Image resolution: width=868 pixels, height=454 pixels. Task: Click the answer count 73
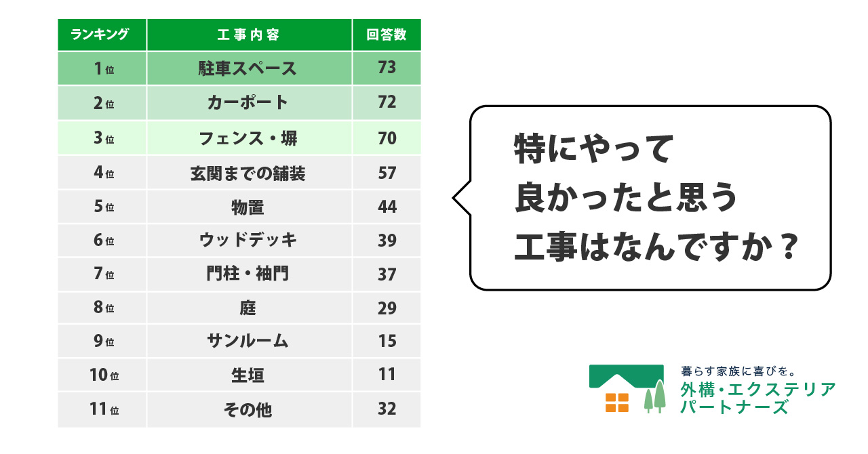[387, 68]
